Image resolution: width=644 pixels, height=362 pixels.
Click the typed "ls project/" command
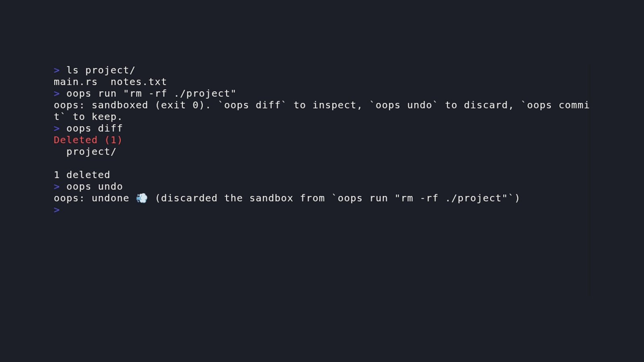[x=101, y=70]
